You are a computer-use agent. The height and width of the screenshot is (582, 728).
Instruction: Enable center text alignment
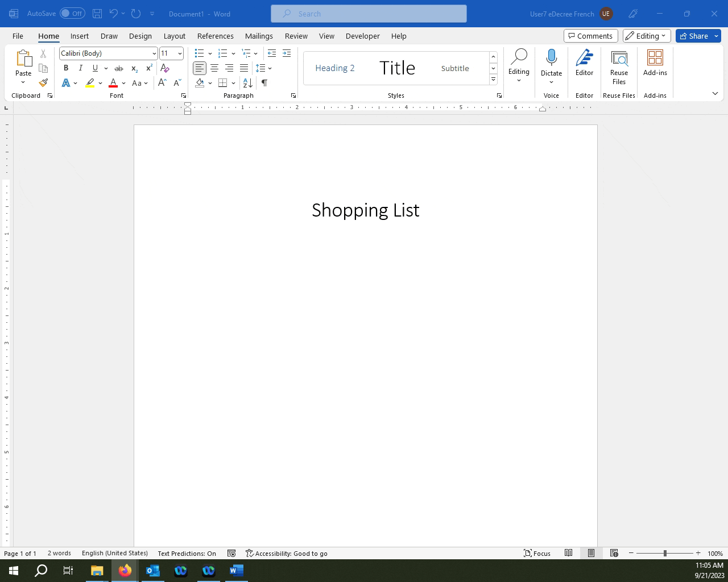[214, 68]
